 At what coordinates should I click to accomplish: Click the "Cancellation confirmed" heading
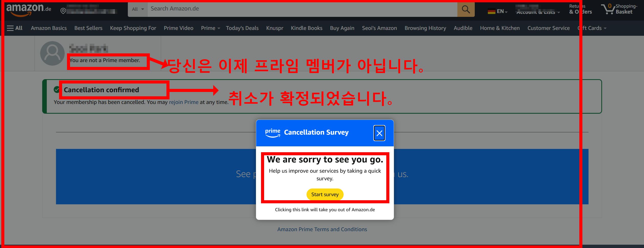coord(101,90)
